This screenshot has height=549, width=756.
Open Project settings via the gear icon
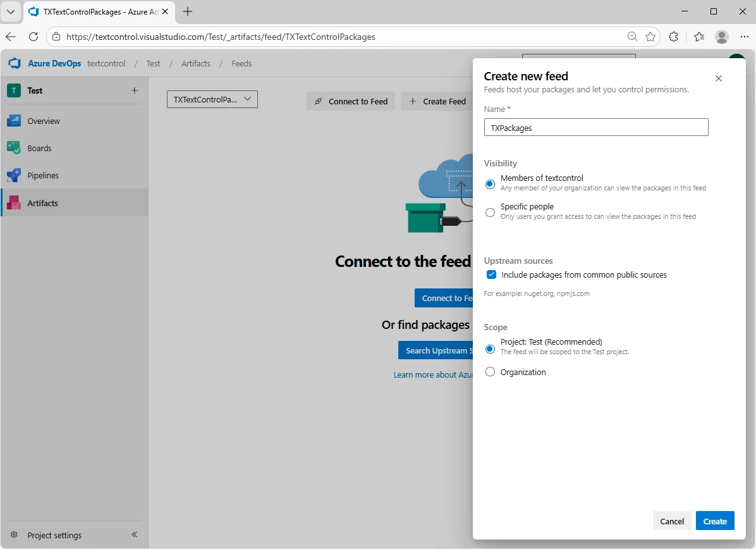click(14, 534)
